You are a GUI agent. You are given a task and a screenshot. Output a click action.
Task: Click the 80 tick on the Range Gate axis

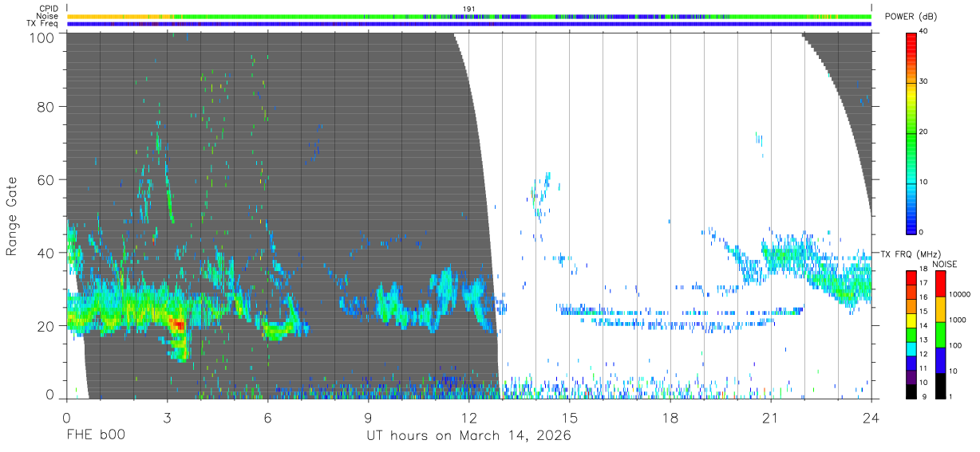coord(45,107)
